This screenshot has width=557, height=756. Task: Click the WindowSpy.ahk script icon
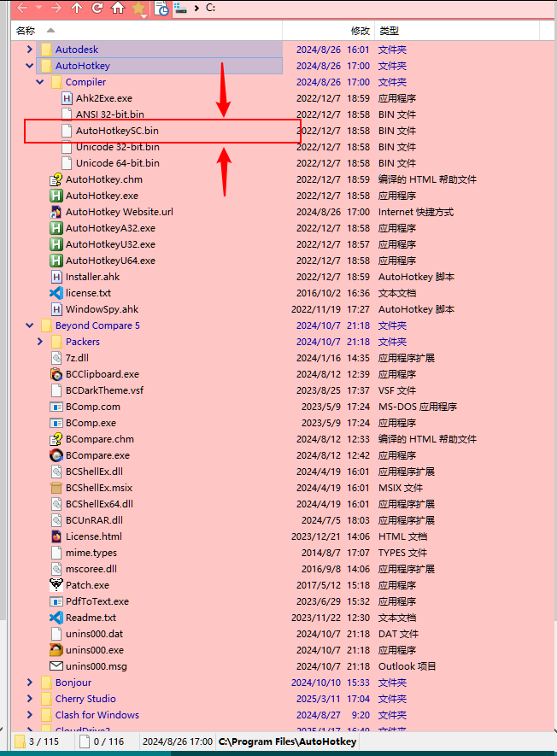point(56,309)
